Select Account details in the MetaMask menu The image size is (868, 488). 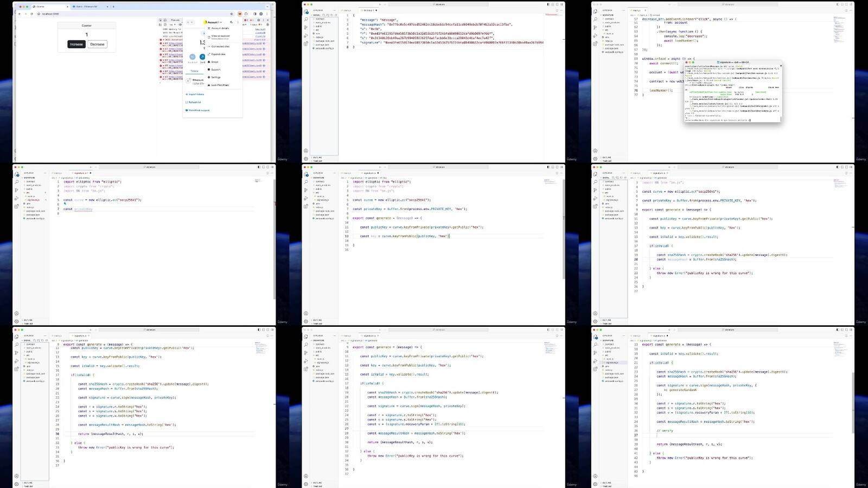pyautogui.click(x=220, y=28)
